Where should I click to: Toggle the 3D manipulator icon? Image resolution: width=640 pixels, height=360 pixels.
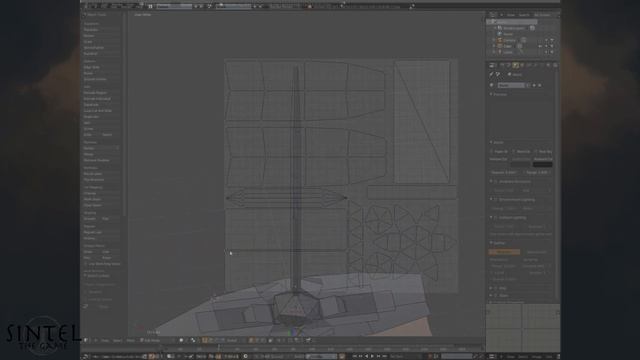pyautogui.click(x=205, y=340)
